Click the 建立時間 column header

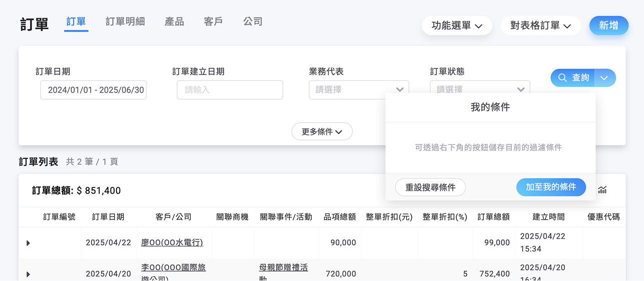pyautogui.click(x=548, y=217)
